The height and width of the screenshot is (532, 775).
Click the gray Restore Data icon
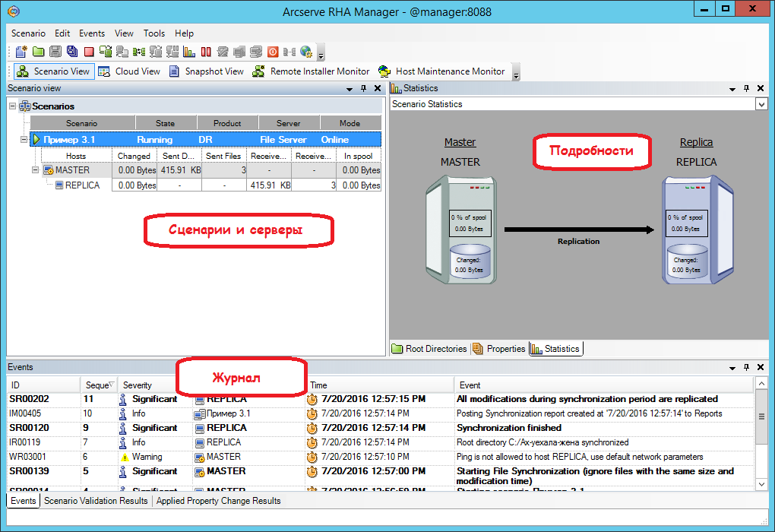point(122,52)
